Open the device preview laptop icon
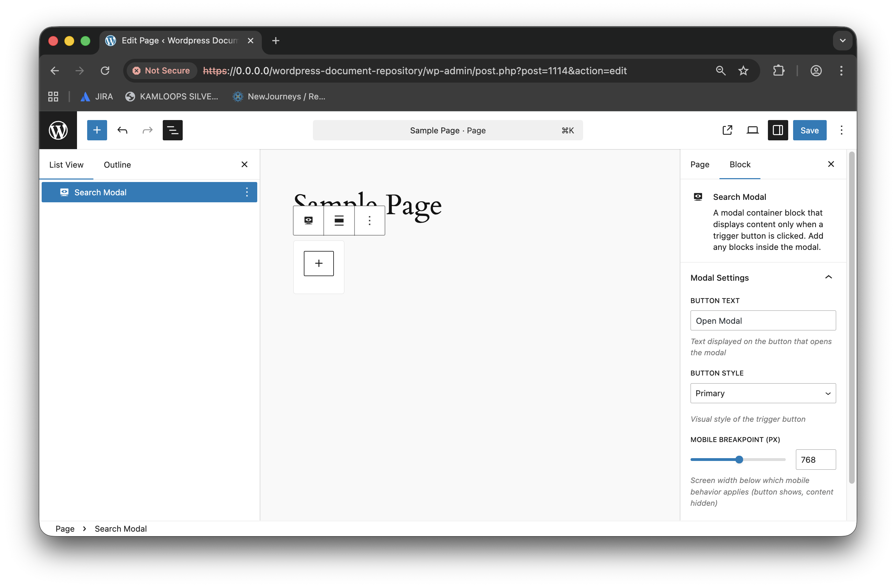Image resolution: width=896 pixels, height=588 pixels. (x=752, y=130)
